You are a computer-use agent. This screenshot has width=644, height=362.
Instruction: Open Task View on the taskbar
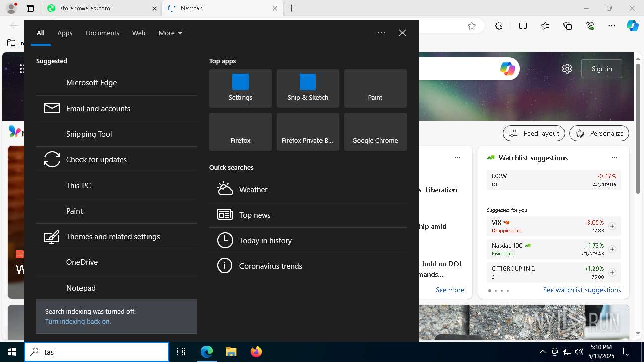tap(181, 352)
